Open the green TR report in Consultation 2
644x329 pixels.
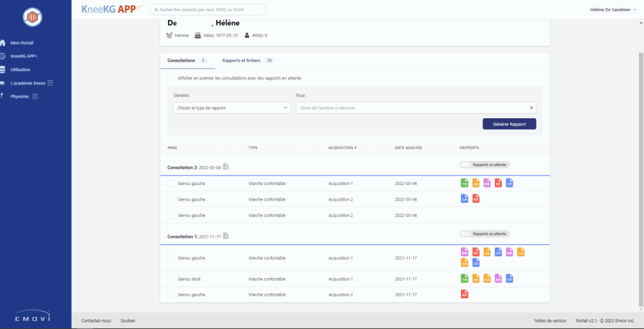[465, 183]
